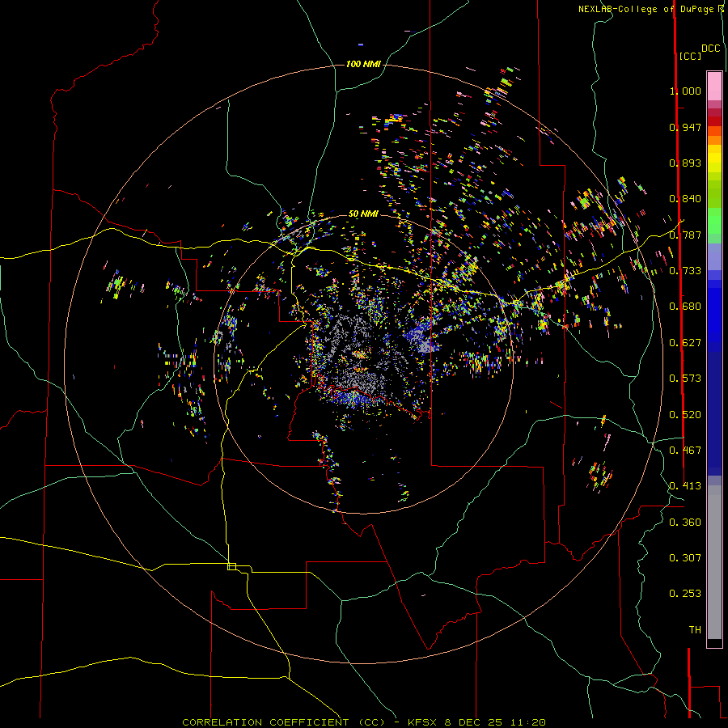
Task: Pick the pink top segment of the color bar
Action: point(714,86)
